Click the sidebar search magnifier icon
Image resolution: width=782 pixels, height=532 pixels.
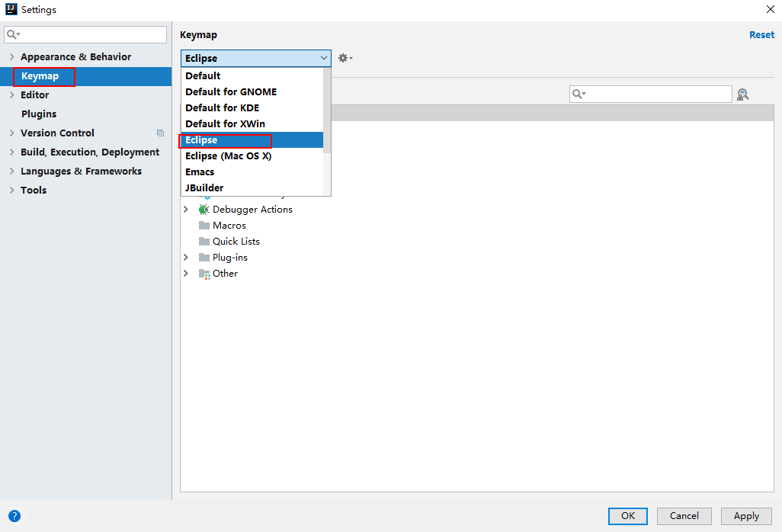click(13, 34)
